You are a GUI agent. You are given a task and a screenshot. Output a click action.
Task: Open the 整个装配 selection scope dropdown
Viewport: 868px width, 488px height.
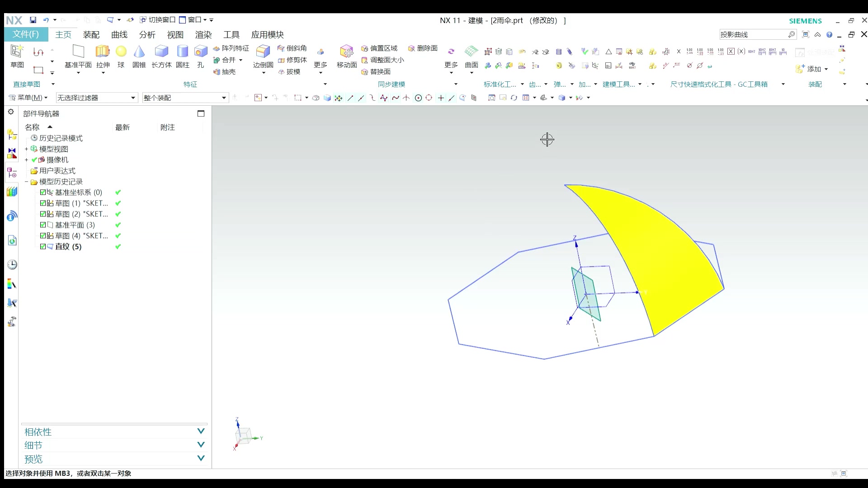(224, 98)
